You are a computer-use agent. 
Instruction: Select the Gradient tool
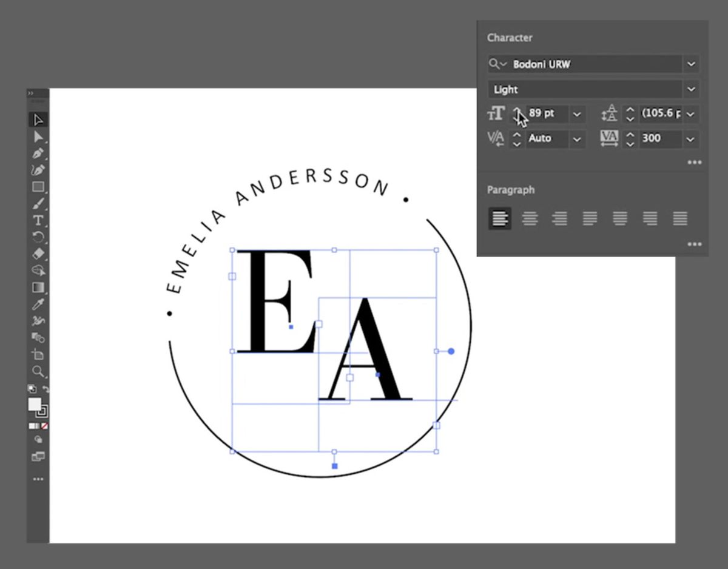38,287
